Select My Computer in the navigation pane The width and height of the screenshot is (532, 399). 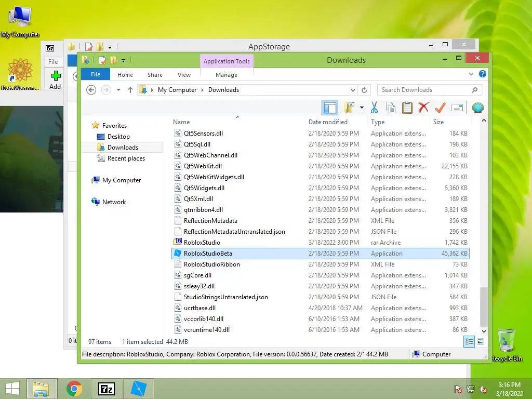[x=122, y=180]
